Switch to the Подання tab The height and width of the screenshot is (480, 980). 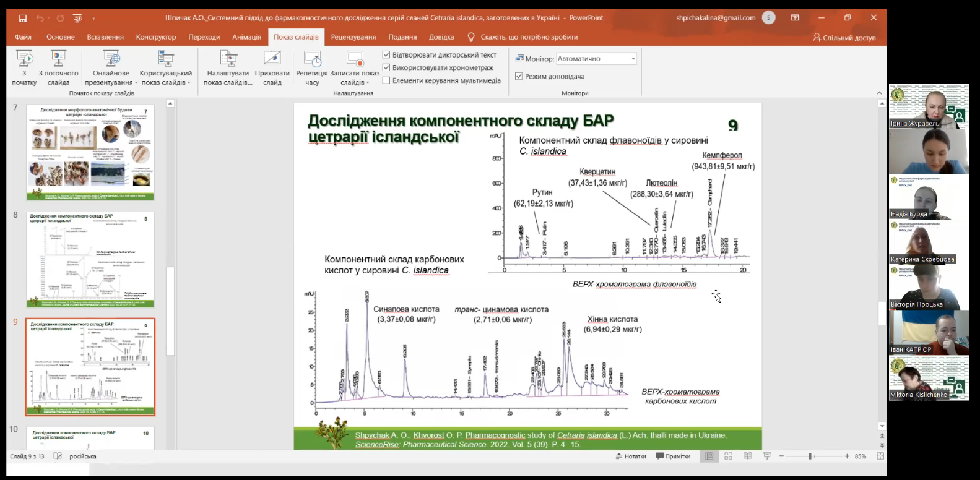click(x=402, y=37)
